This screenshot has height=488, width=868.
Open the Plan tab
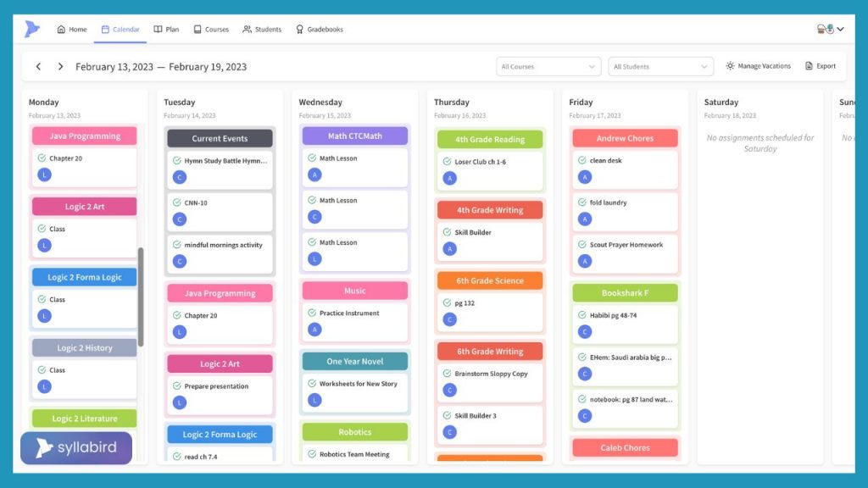pos(166,30)
